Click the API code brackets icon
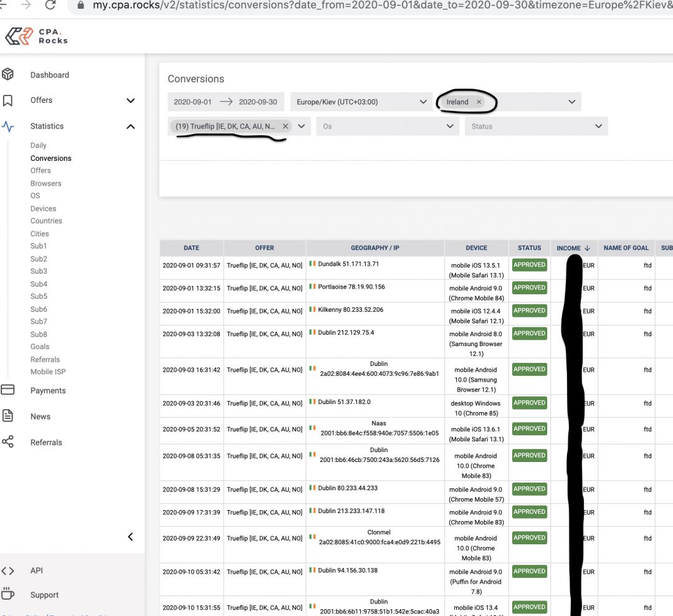 [x=7, y=570]
